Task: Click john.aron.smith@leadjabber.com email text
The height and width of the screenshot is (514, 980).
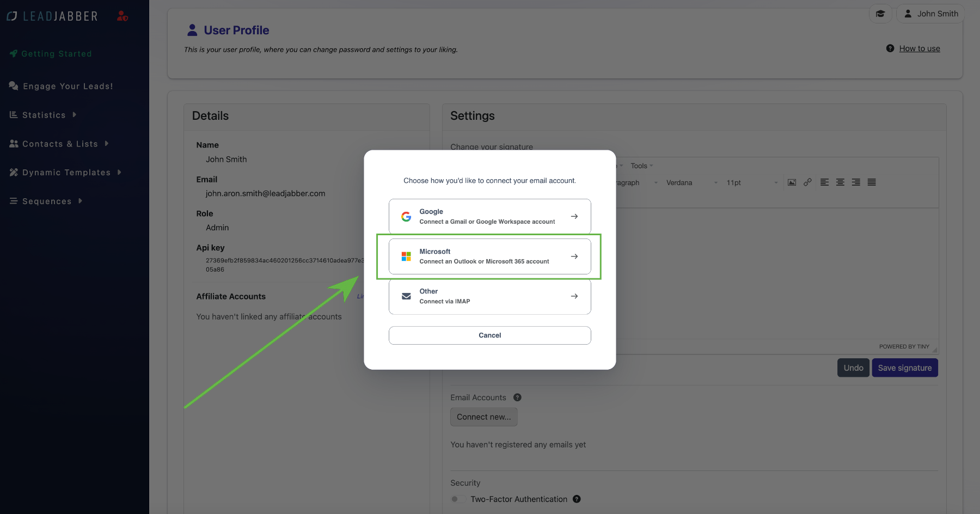Action: coord(265,193)
